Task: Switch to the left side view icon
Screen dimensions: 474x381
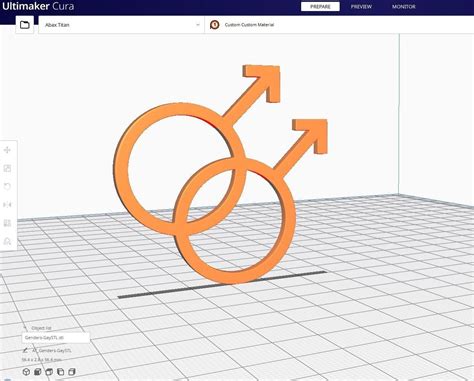Action: click(61, 372)
